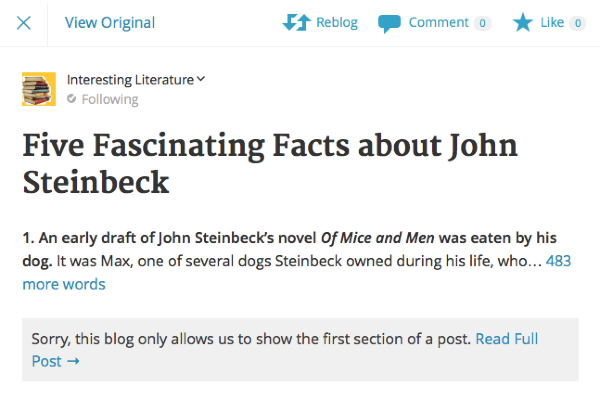The image size is (600, 412).
Task: Click the Following checkmark icon
Action: click(72, 99)
